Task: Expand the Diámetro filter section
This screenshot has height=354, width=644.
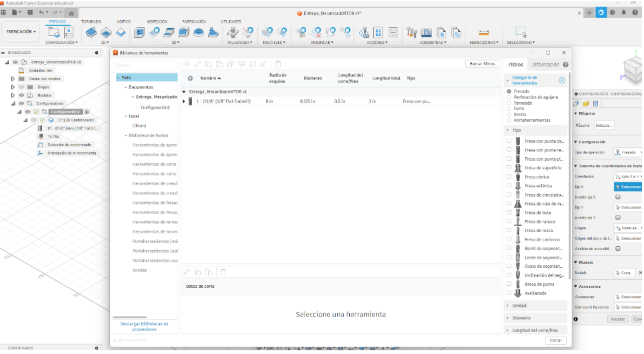Action: [508, 318]
